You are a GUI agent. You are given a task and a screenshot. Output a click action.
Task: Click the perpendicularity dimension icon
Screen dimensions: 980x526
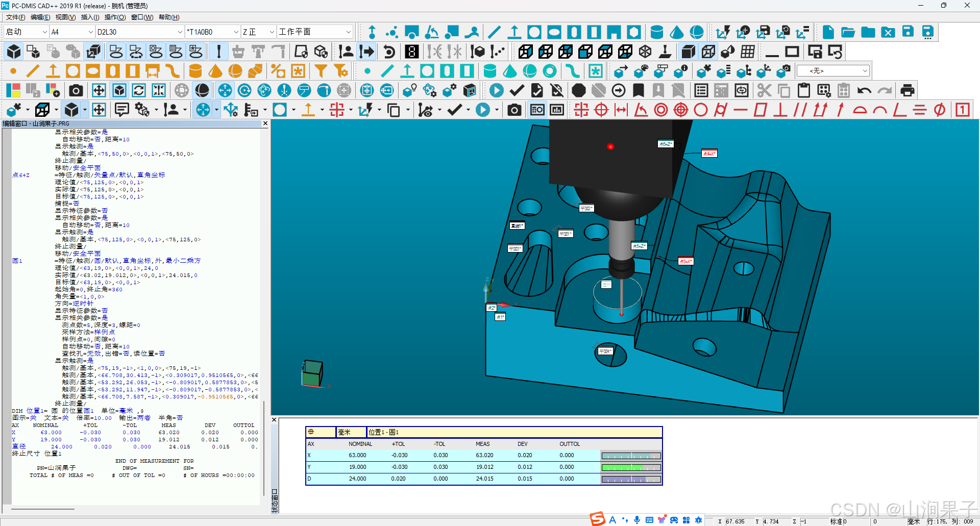pos(780,110)
